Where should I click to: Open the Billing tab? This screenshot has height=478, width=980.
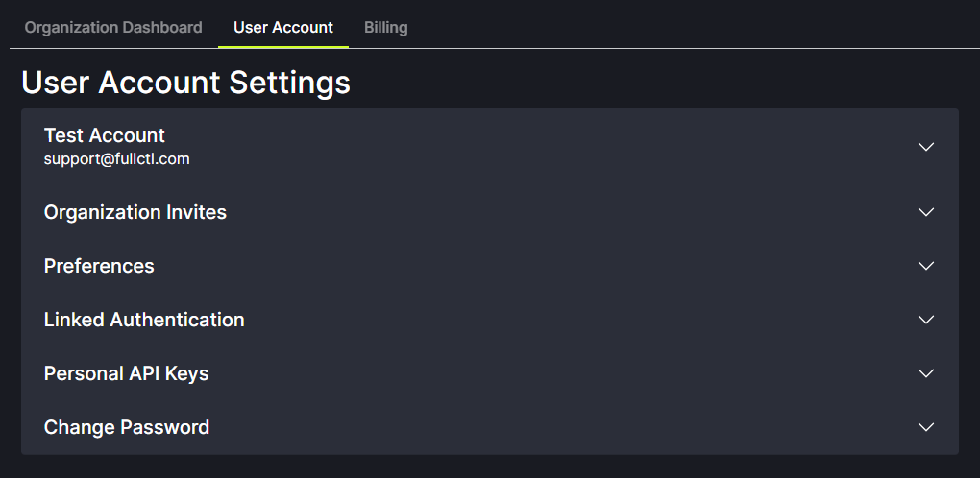click(x=385, y=27)
